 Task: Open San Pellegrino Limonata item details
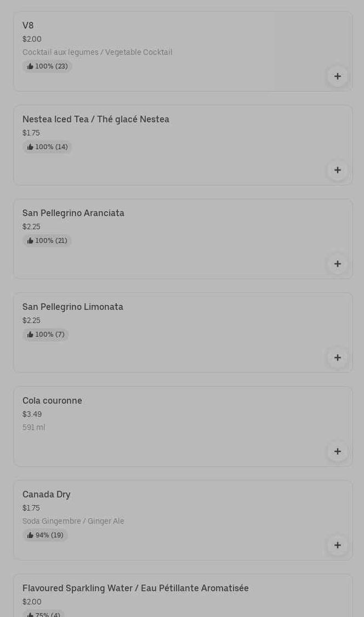[73, 307]
